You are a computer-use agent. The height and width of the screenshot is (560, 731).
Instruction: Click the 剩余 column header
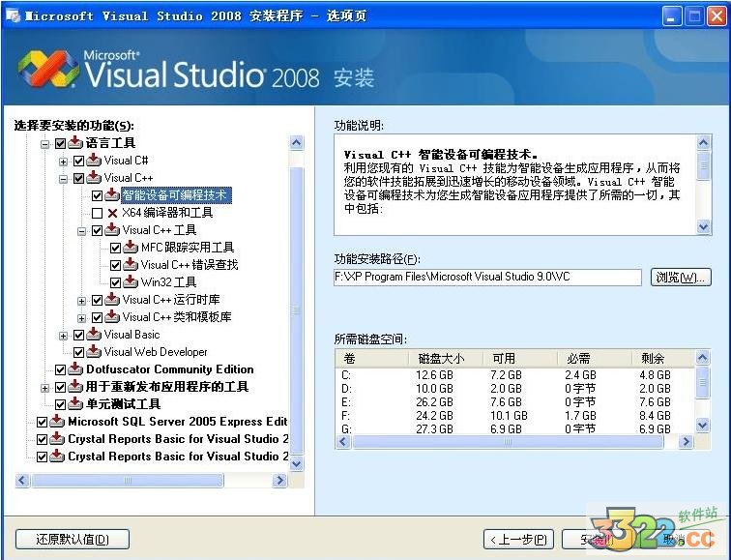(x=663, y=358)
